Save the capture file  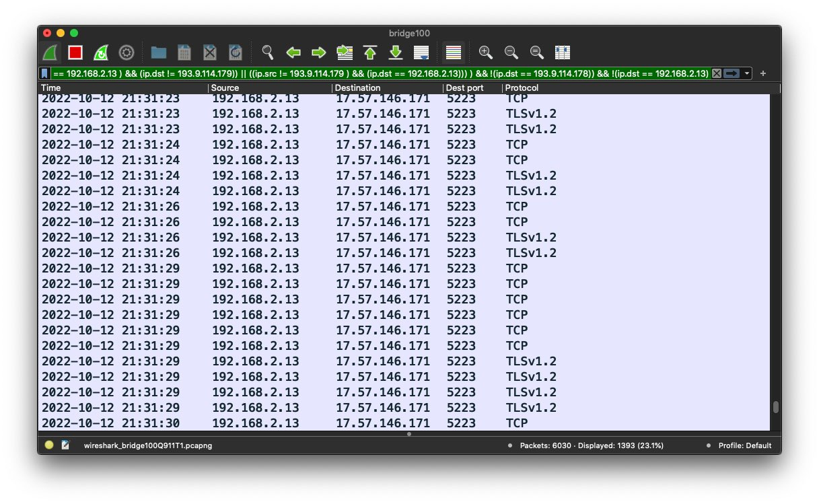(184, 52)
